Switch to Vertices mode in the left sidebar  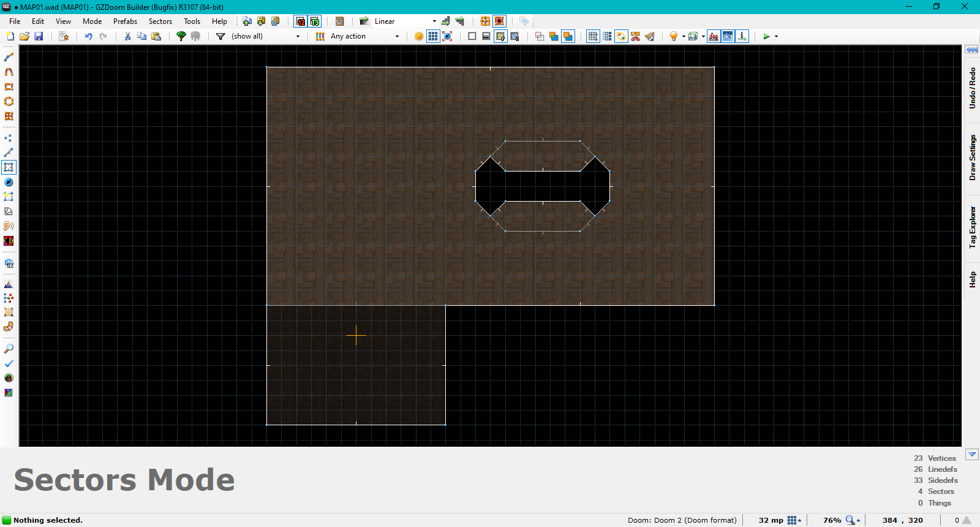click(x=9, y=138)
